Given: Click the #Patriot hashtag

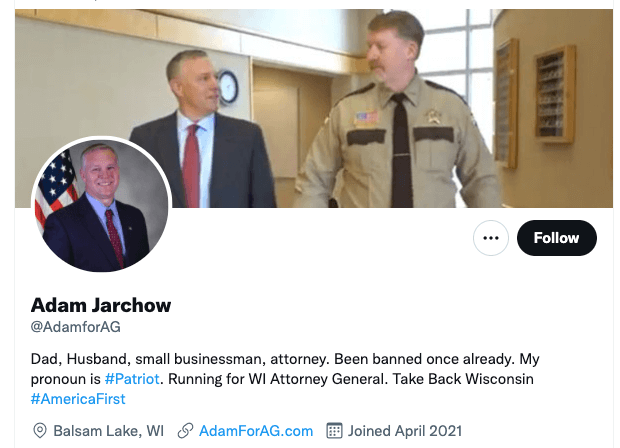Looking at the screenshot, I should (x=132, y=379).
